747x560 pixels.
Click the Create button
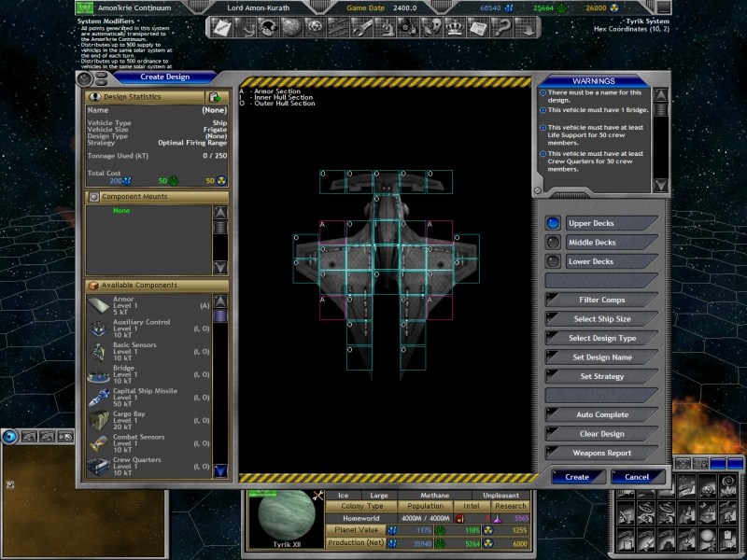(577, 477)
